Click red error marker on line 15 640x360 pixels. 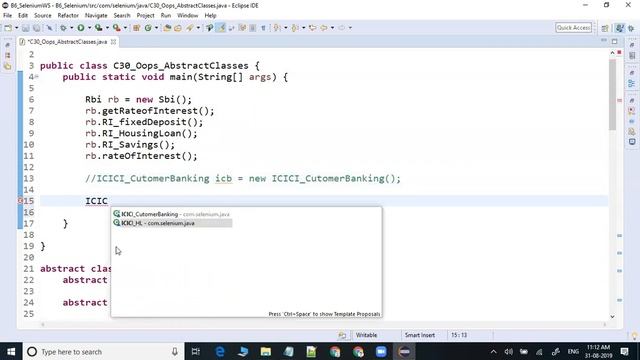(x=20, y=200)
